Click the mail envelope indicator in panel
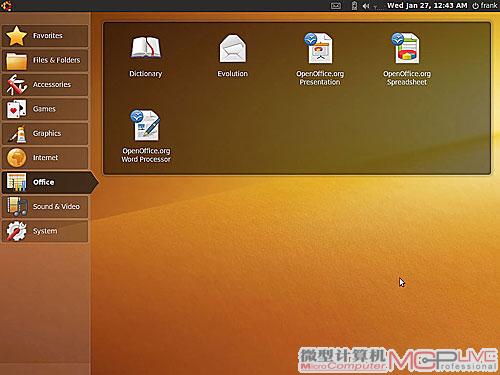The height and width of the screenshot is (375, 500). pos(336,6)
